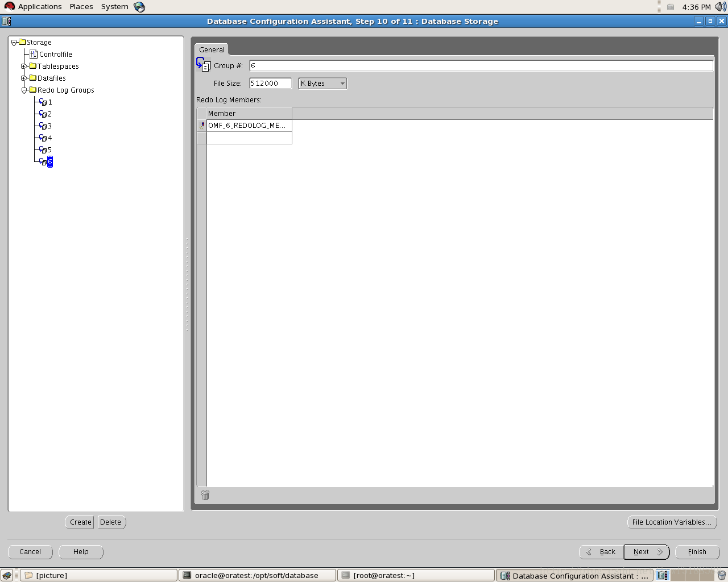The image size is (728, 582).
Task: Click the Redo Log Groups folder icon
Action: click(33, 90)
